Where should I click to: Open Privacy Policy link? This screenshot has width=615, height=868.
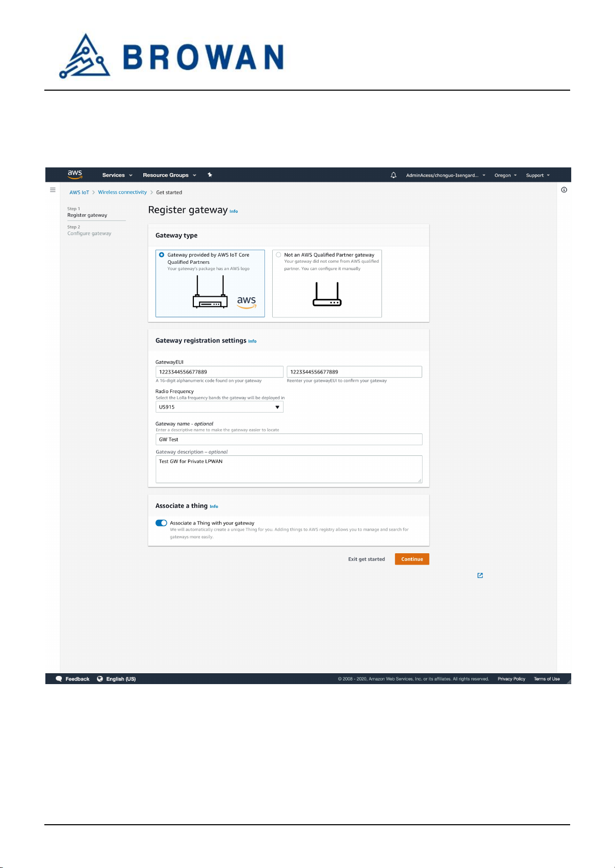(511, 679)
